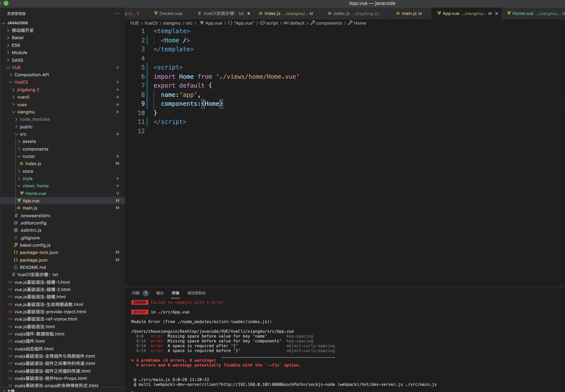Screen dimensions: 565x392
Task: Click the HTML icon of vuejs插件.html
Action: 10,341
